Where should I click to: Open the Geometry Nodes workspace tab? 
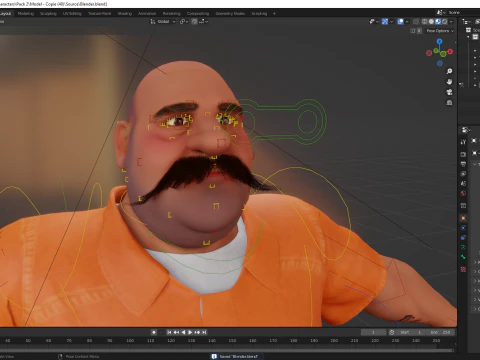tap(230, 14)
